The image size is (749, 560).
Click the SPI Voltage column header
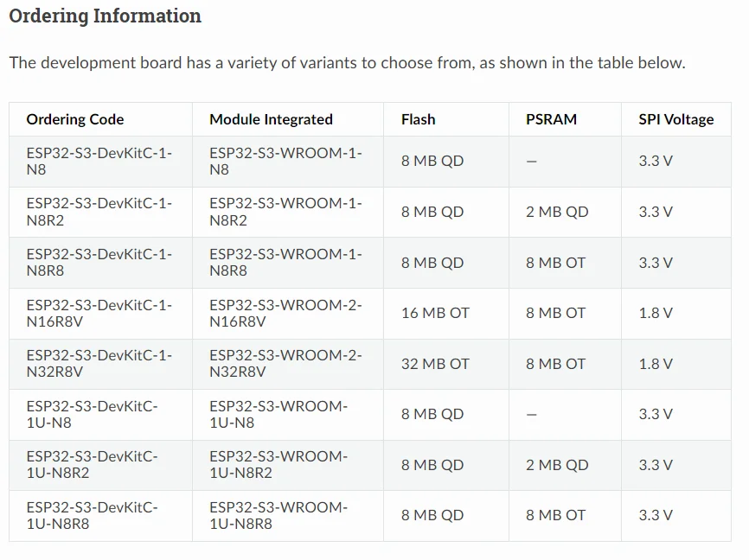675,119
